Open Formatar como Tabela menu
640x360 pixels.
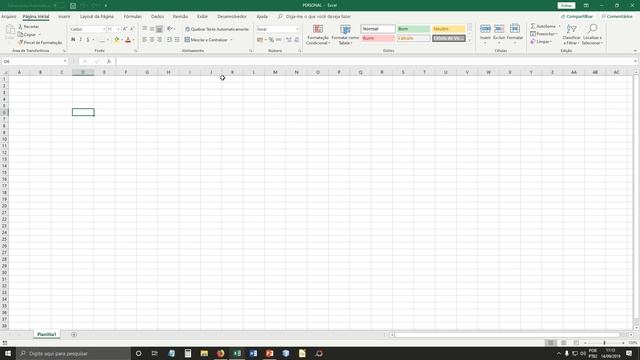click(x=345, y=35)
